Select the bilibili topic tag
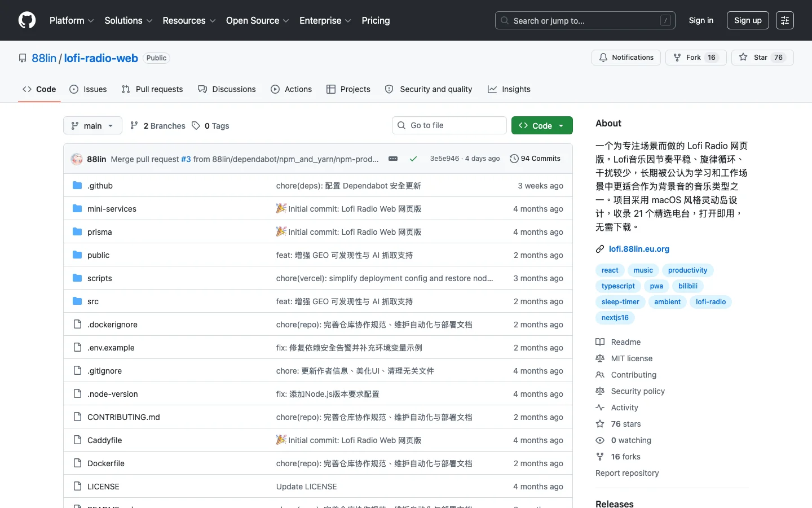Viewport: 812px width, 508px height. (688, 286)
